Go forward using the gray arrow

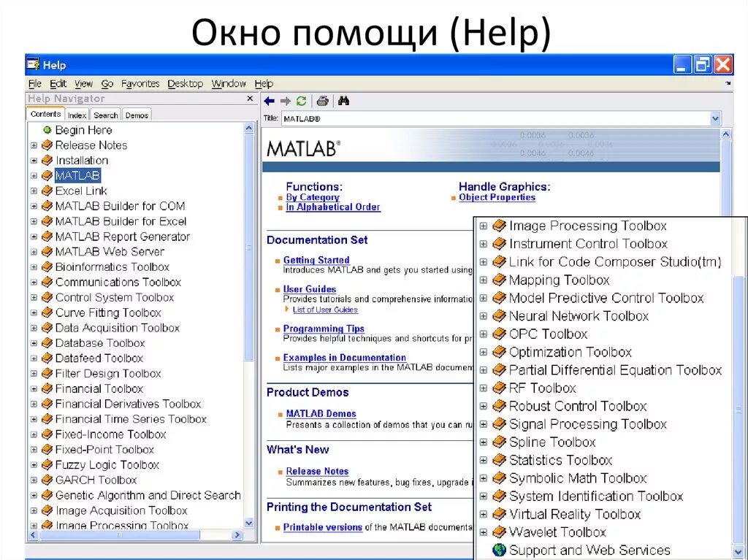[x=286, y=101]
